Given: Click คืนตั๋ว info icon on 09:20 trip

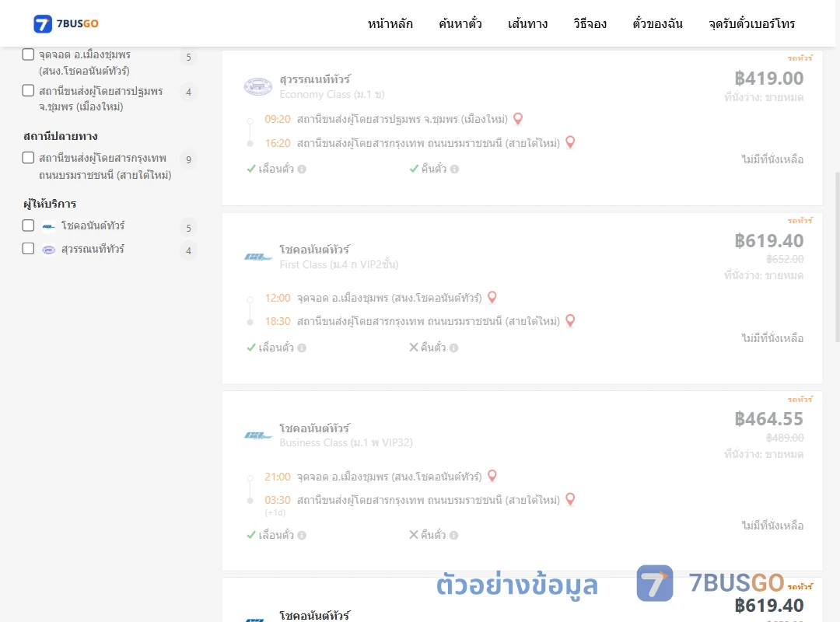Looking at the screenshot, I should 455,169.
